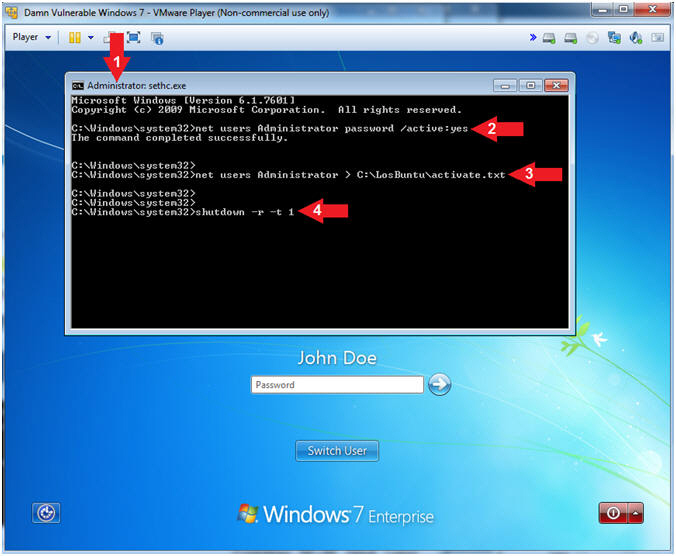Maximize the VMware Player window
The image size is (676, 556).
click(624, 9)
